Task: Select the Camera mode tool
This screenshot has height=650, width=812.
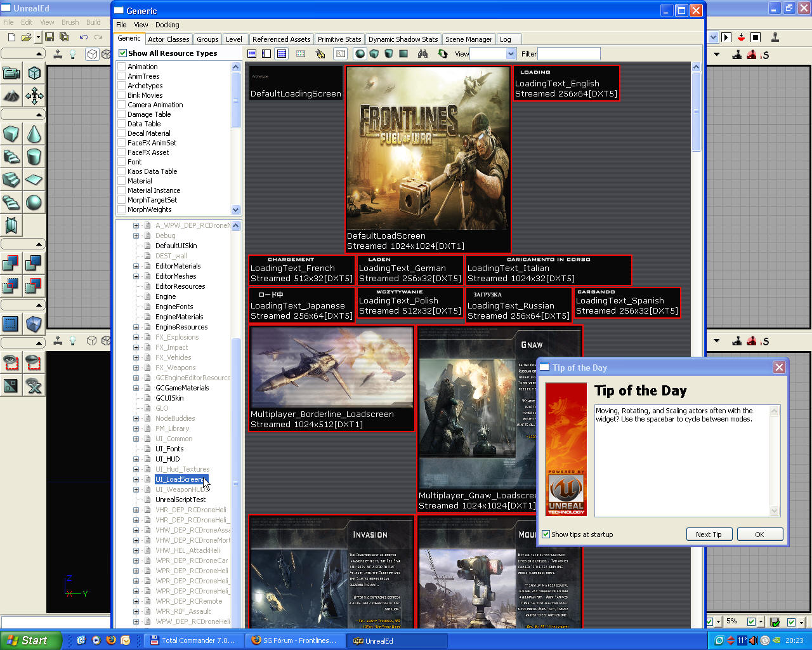Action: [x=11, y=73]
